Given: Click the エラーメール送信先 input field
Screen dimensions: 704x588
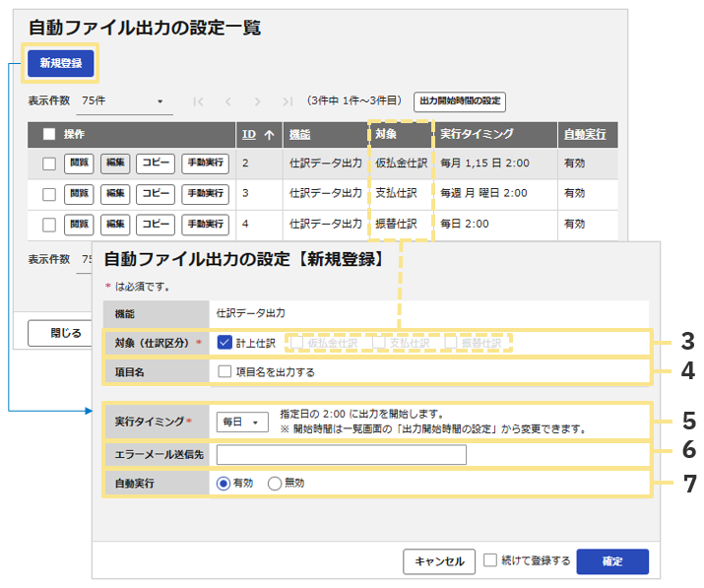Looking at the screenshot, I should click(x=342, y=455).
